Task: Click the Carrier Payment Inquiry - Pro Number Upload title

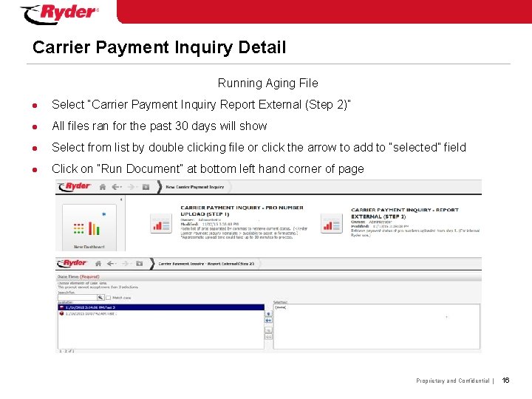Action: 242,211
